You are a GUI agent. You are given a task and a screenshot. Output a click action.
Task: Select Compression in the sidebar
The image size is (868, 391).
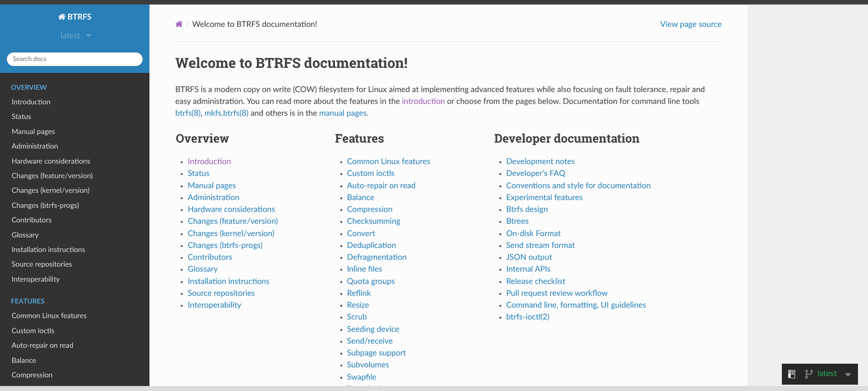click(32, 375)
